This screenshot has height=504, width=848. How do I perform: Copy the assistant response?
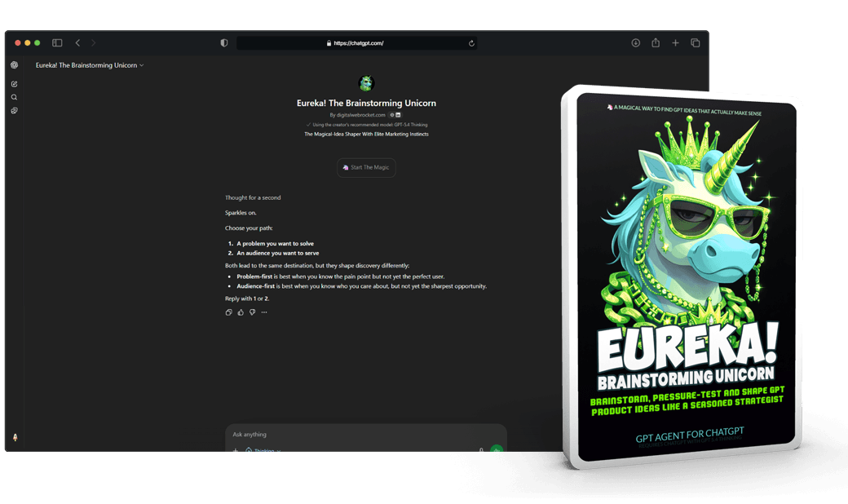click(229, 312)
